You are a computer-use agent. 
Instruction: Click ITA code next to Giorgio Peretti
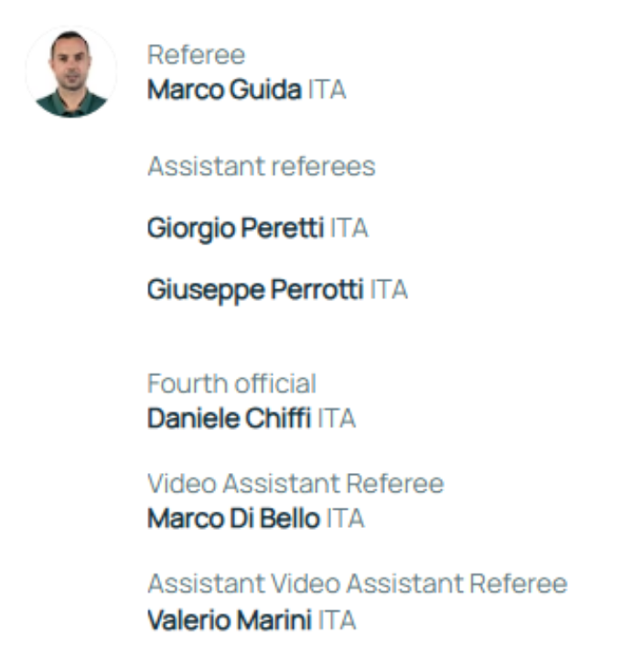click(349, 228)
